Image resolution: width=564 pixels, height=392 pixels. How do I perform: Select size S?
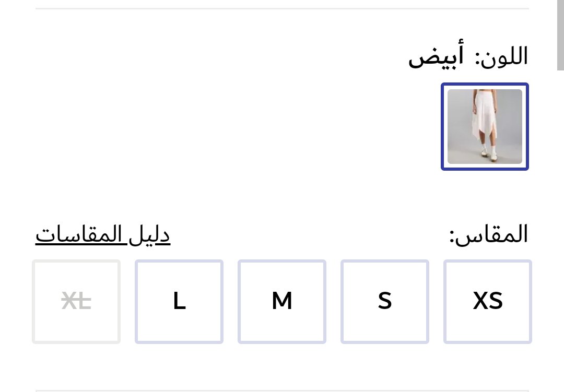coord(385,302)
